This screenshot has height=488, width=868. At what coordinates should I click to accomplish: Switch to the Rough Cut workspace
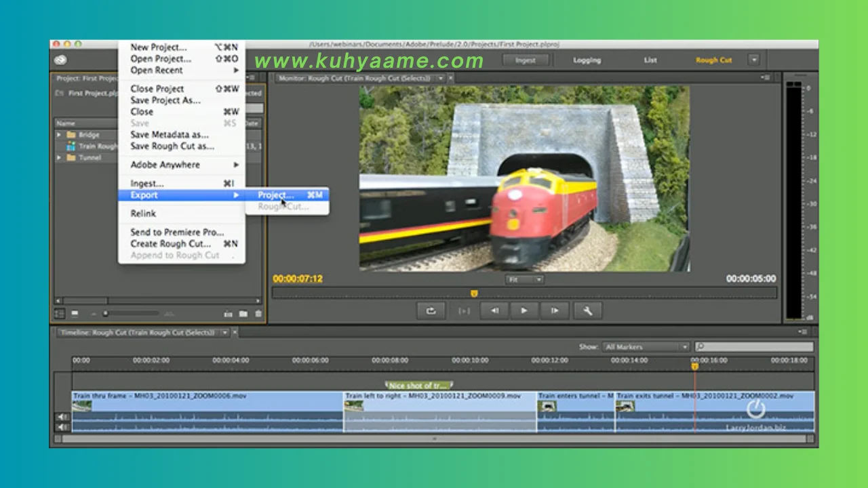pos(713,60)
